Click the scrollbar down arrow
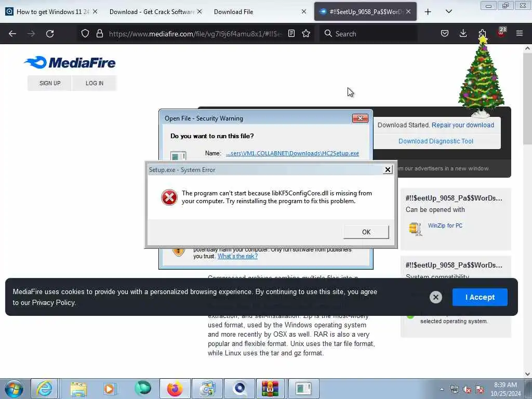 pyautogui.click(x=527, y=374)
